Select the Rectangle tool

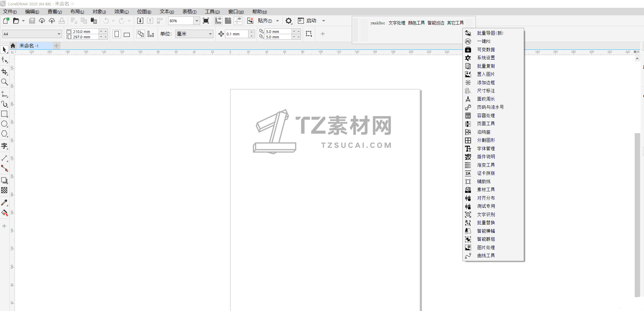tap(4, 114)
